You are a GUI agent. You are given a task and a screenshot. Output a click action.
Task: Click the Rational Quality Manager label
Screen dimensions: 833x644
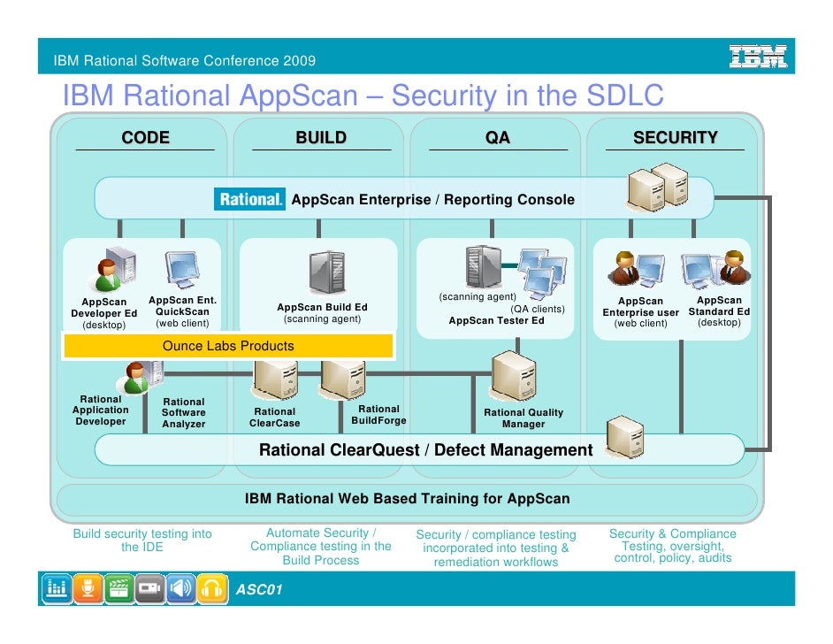click(523, 418)
